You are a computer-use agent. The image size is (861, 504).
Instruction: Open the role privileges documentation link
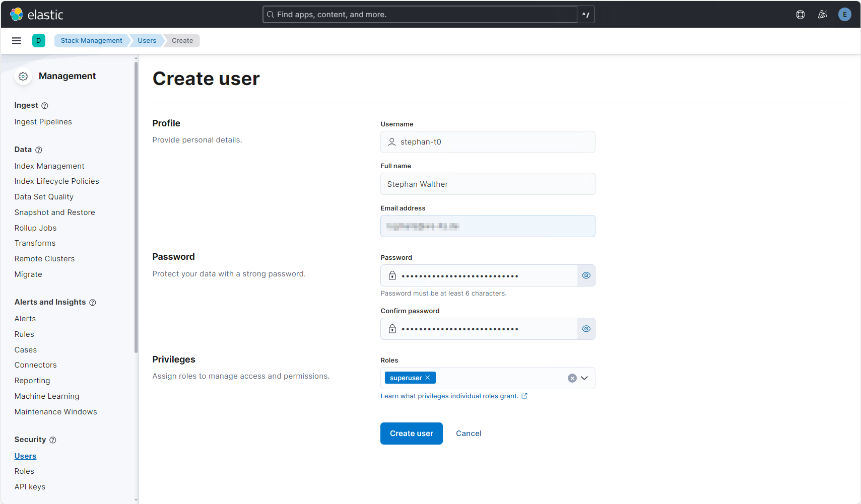(x=454, y=396)
